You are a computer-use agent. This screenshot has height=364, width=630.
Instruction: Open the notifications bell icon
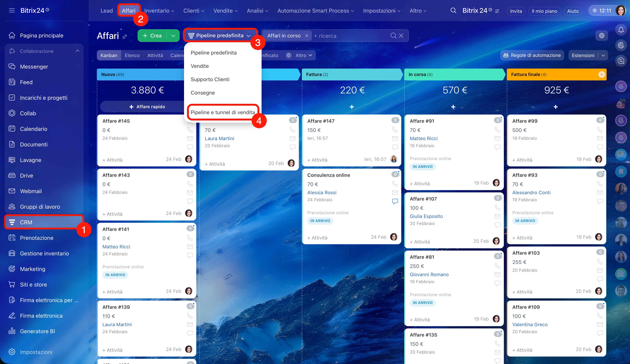tap(621, 30)
